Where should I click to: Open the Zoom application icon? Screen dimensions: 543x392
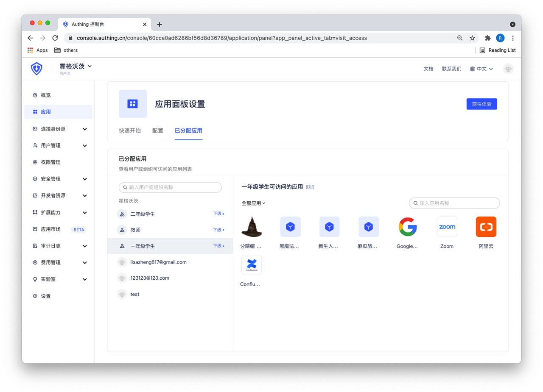coord(447,227)
